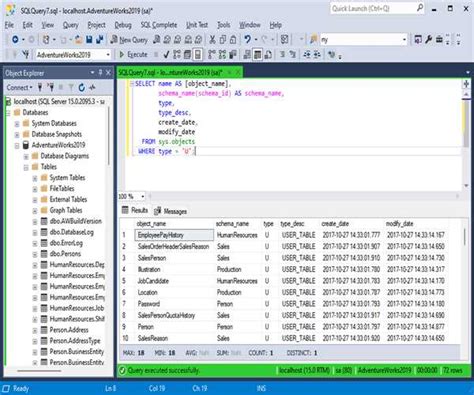
Task: Open the 100 % zoom dropdown
Action: coord(143,196)
